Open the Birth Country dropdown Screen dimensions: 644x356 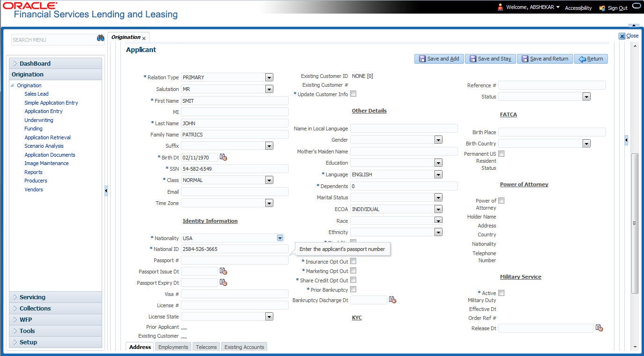point(586,144)
